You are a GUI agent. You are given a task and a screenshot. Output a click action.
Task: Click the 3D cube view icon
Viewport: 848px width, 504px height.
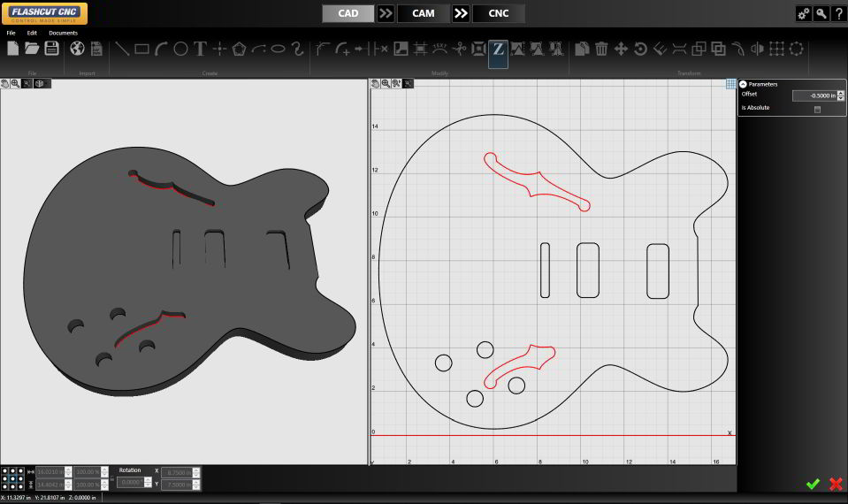click(40, 83)
